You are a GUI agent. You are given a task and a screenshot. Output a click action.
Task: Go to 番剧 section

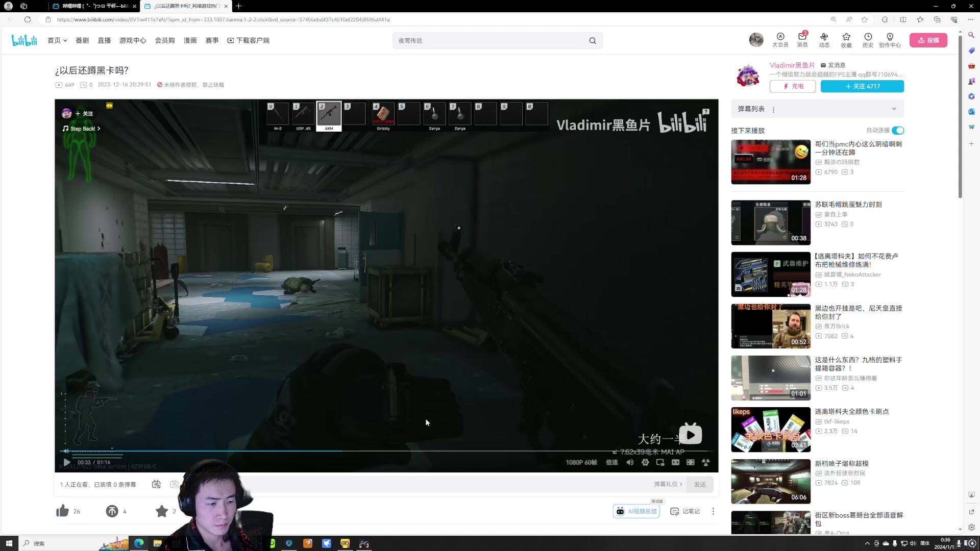(x=82, y=40)
